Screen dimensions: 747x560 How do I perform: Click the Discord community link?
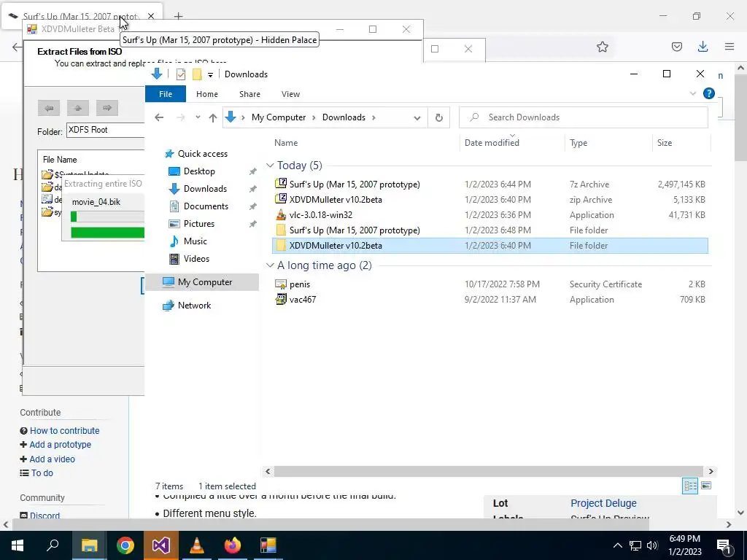[44, 516]
